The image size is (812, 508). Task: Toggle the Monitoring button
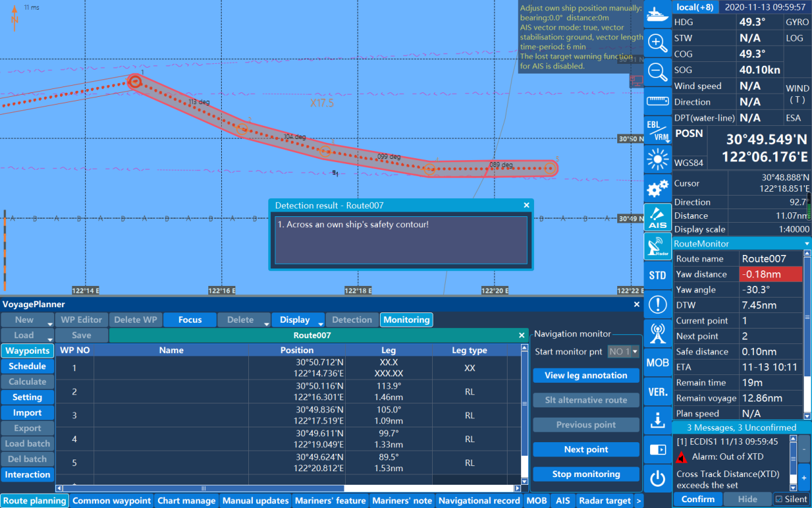pos(406,320)
